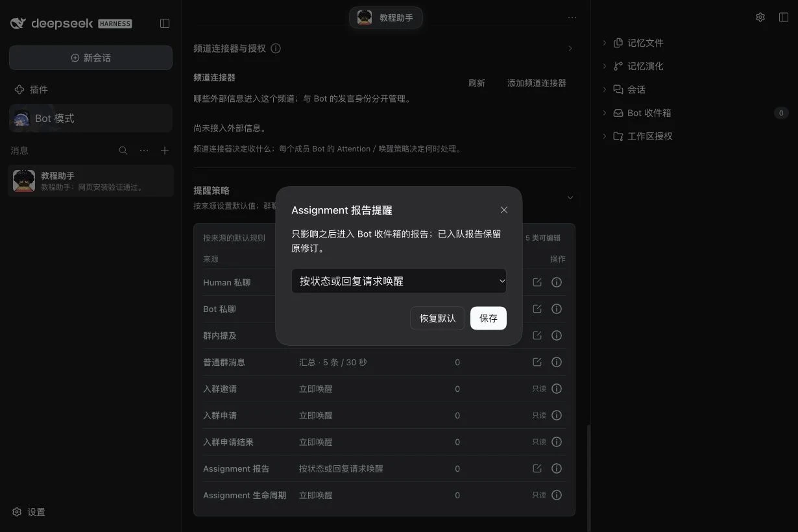This screenshot has height=532, width=798.
Task: Click 保存 to save the reminder
Action: click(x=489, y=318)
